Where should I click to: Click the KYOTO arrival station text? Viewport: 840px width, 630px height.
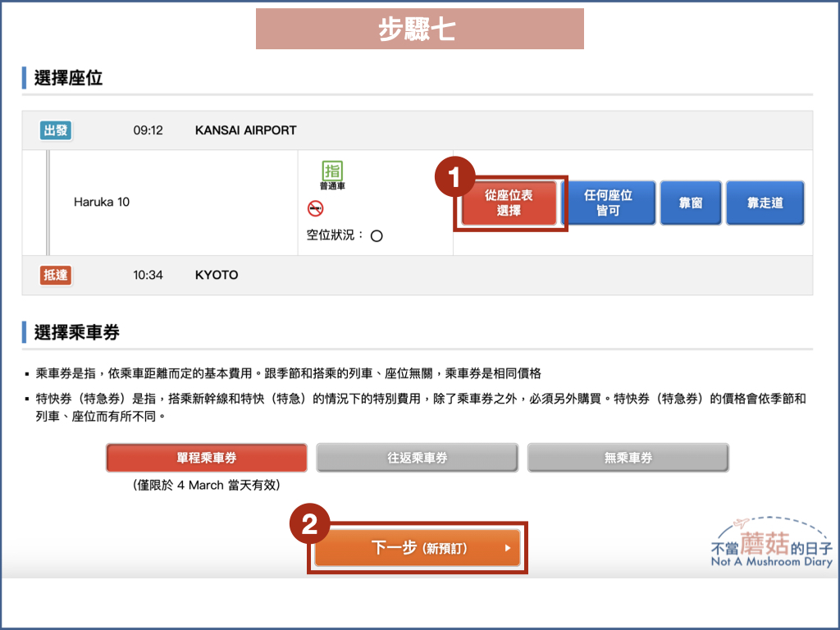click(x=216, y=275)
